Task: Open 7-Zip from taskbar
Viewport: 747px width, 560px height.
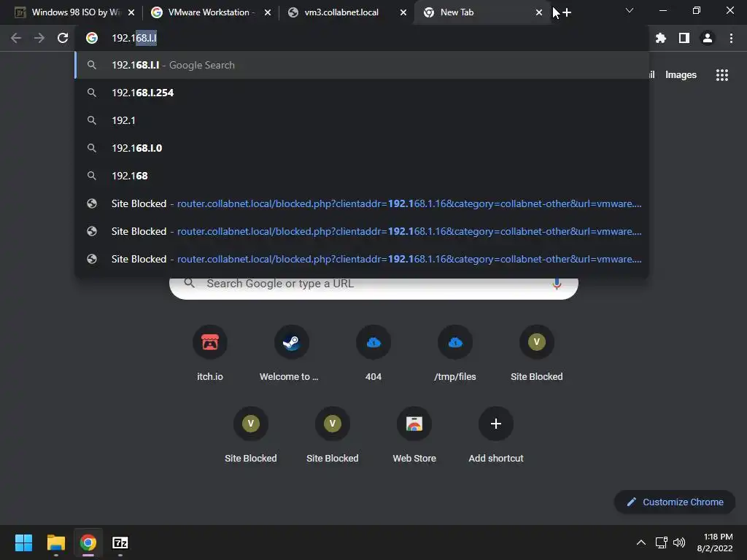Action: [120, 542]
